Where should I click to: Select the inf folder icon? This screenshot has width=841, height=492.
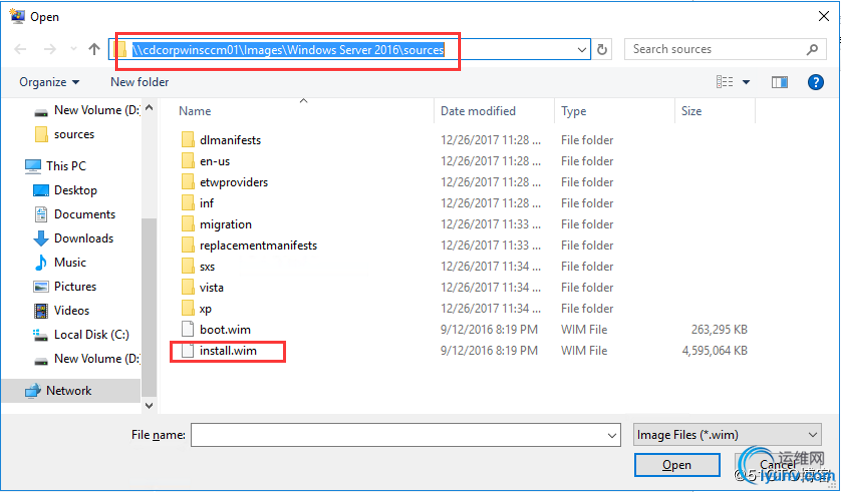coord(188,203)
